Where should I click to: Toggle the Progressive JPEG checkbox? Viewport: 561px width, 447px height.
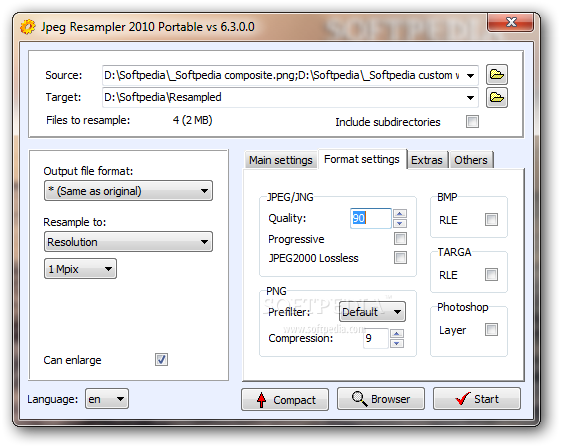(x=400, y=238)
